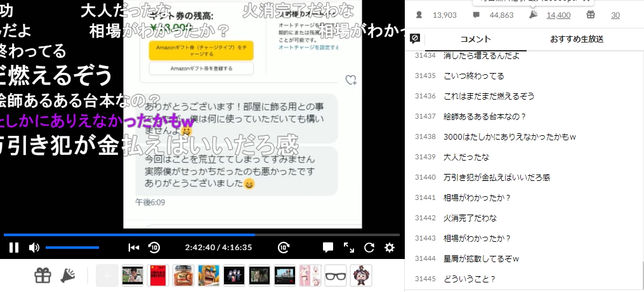Open the gift icon below player
The width and height of the screenshot is (644, 292).
(43, 275)
